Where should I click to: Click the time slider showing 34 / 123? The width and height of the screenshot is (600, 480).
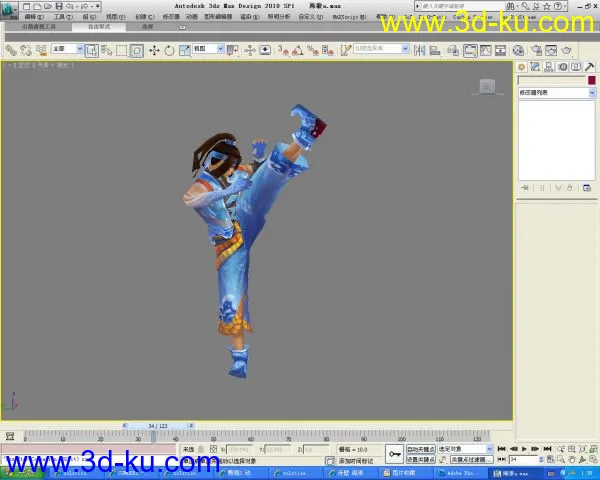[158, 426]
